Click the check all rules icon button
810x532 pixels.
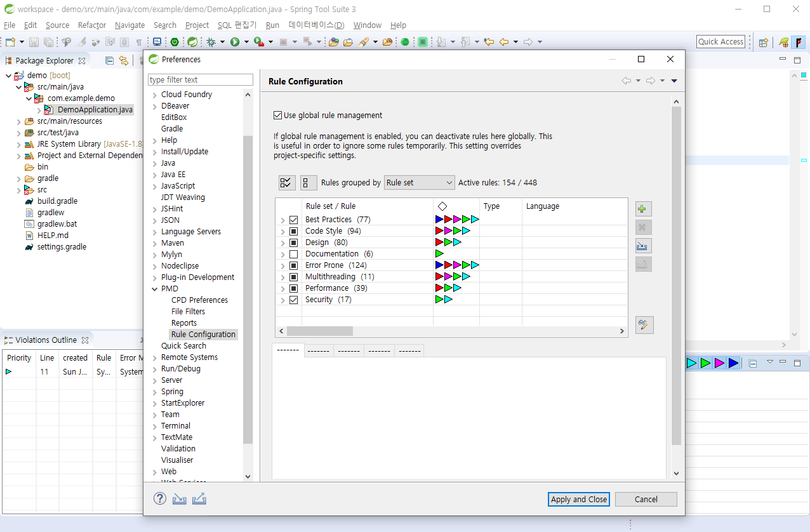[287, 183]
